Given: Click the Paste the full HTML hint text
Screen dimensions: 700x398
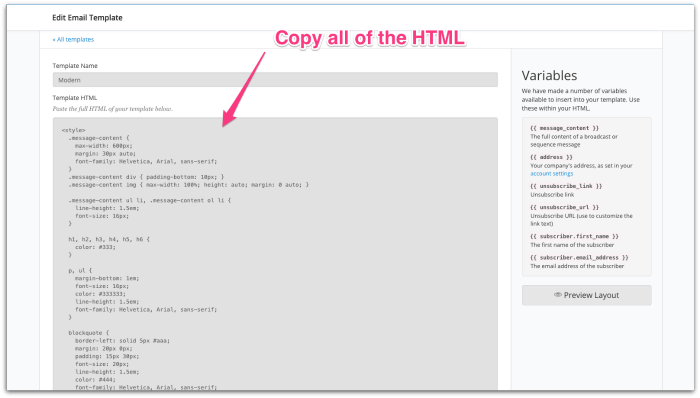Looking at the screenshot, I should pyautogui.click(x=112, y=108).
